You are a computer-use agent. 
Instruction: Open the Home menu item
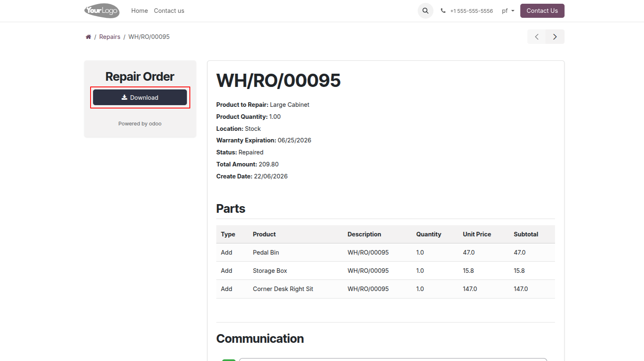139,11
